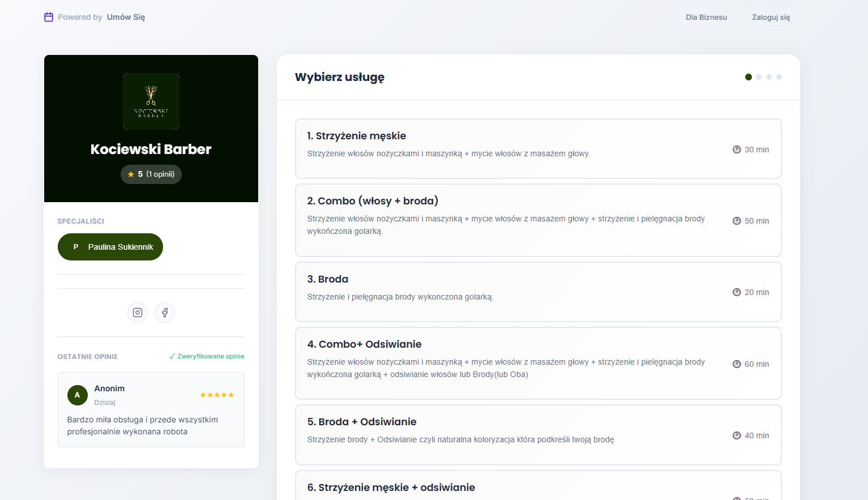Screen dimensions: 868x500
Task: Open the Facebook page icon
Action: pyautogui.click(x=165, y=313)
